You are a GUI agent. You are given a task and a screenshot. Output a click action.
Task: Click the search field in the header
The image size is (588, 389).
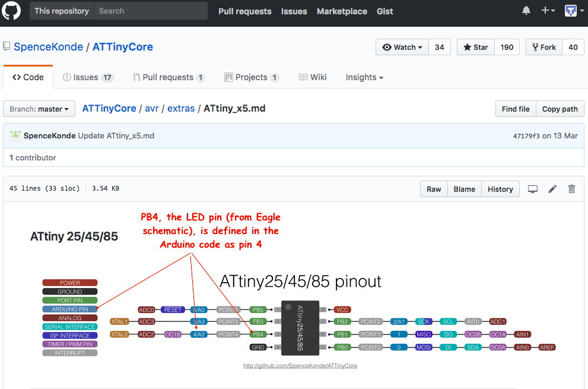point(151,11)
